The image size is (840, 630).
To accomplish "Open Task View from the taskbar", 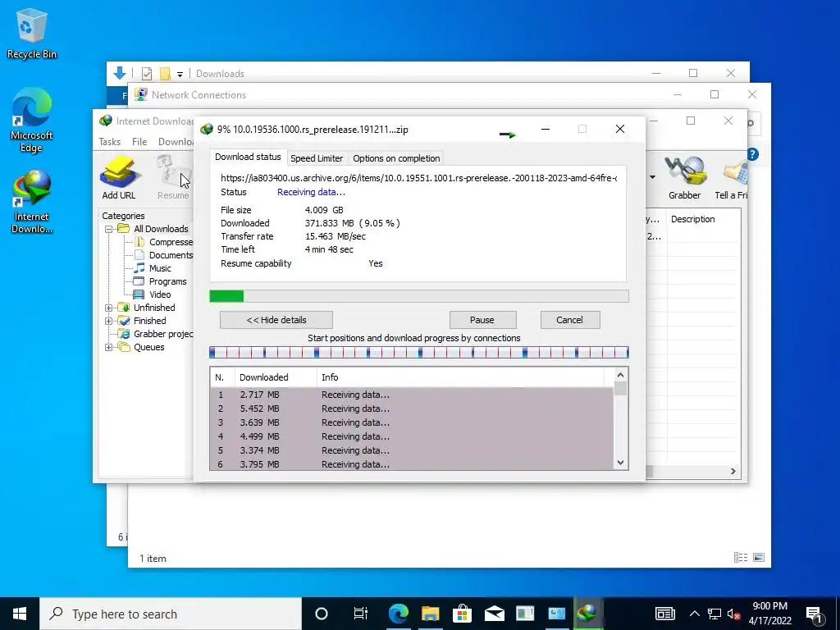I will click(x=360, y=614).
